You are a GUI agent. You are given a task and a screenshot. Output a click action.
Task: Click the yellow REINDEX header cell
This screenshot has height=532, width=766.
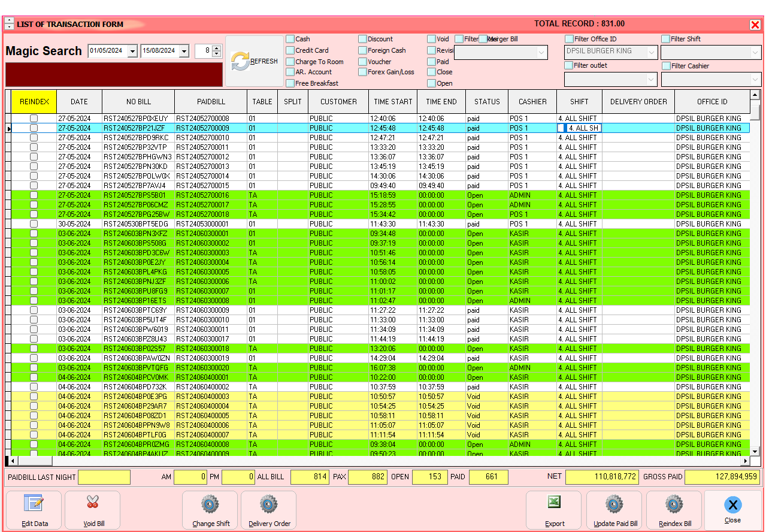point(34,102)
